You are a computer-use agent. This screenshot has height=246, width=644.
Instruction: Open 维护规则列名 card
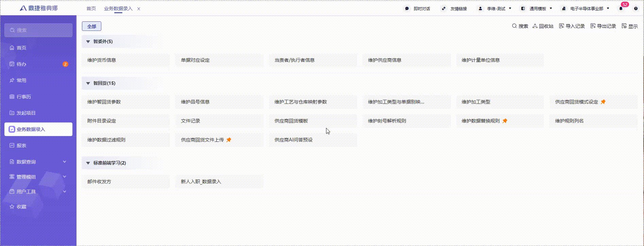click(x=593, y=121)
